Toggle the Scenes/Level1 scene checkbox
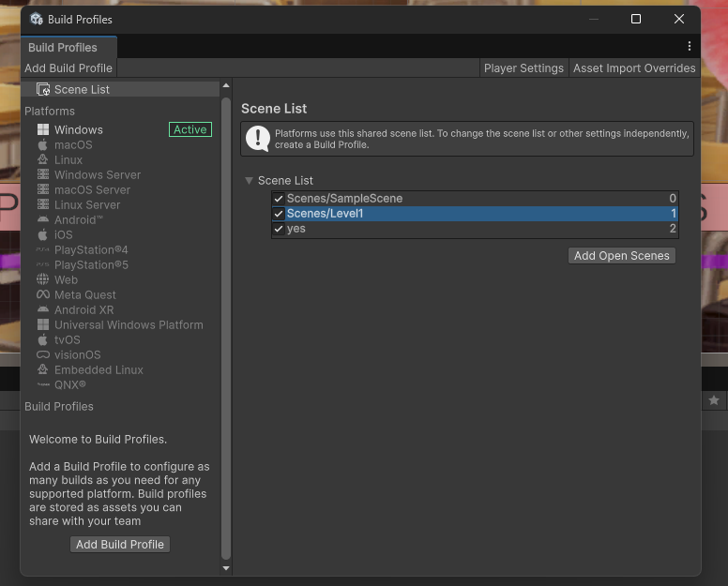The height and width of the screenshot is (586, 728). click(279, 214)
